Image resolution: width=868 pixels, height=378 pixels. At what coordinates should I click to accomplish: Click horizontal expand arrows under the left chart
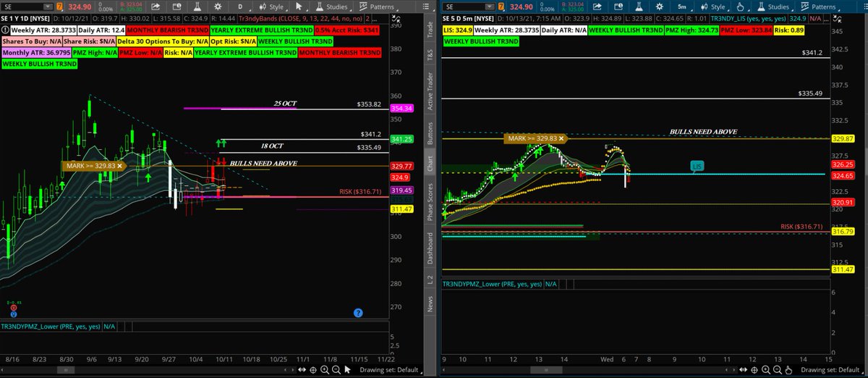(x=302, y=370)
